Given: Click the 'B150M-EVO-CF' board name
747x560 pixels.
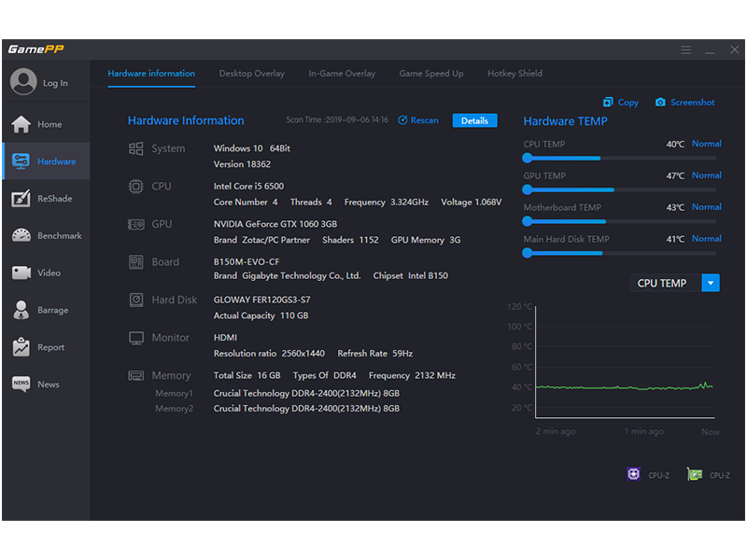Looking at the screenshot, I should tap(247, 262).
